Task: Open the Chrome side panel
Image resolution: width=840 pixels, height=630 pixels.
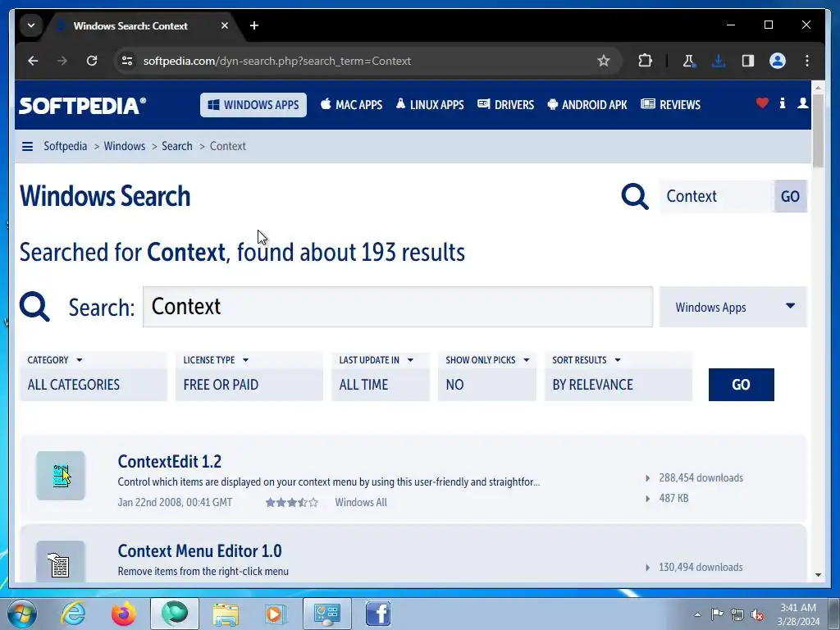Action: (x=748, y=61)
